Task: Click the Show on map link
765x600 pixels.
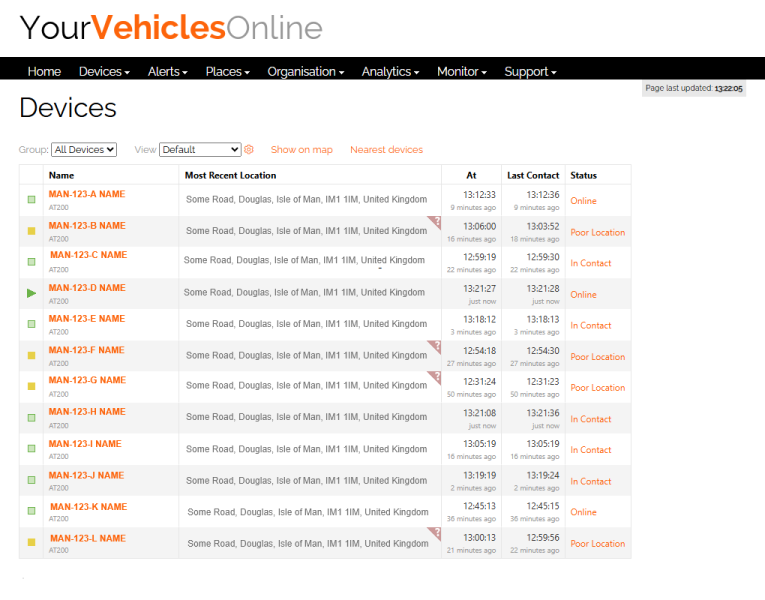Action: [x=301, y=150]
